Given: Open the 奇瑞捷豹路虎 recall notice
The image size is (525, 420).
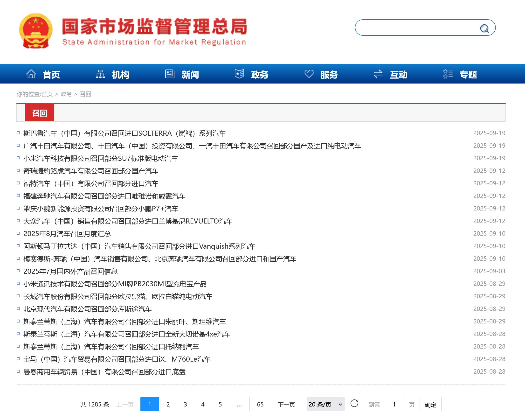Looking at the screenshot, I should (91, 171).
